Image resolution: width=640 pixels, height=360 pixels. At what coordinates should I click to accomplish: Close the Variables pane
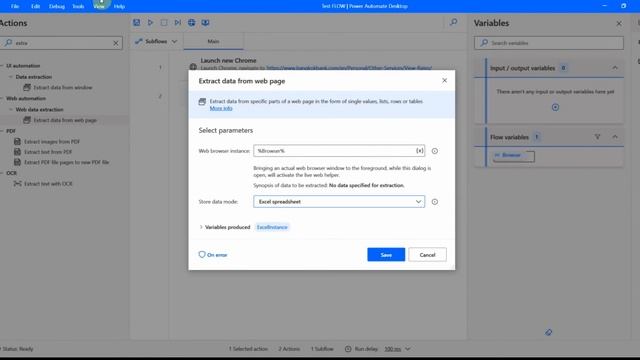coord(619,23)
